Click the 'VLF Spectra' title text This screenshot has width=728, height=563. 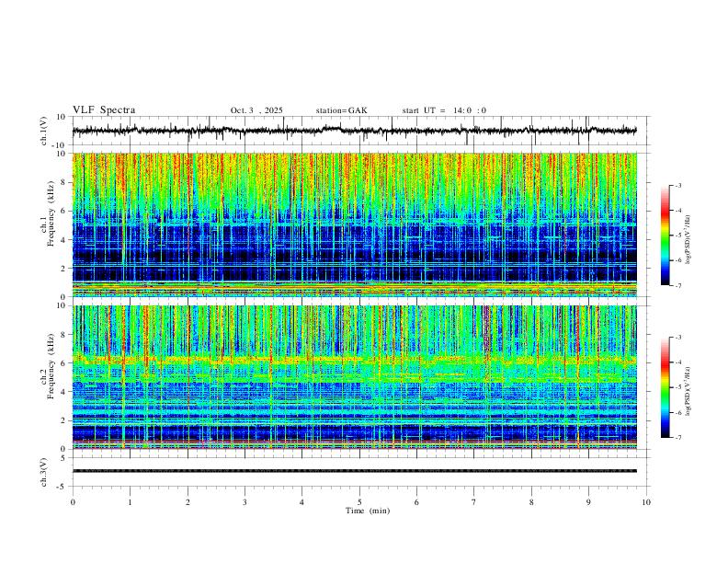pos(104,110)
